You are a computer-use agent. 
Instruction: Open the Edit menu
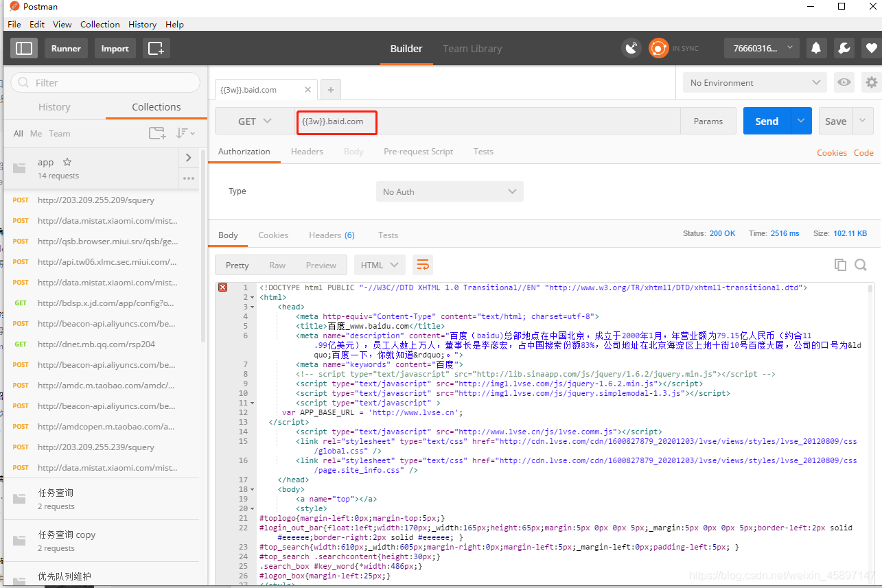tap(37, 24)
